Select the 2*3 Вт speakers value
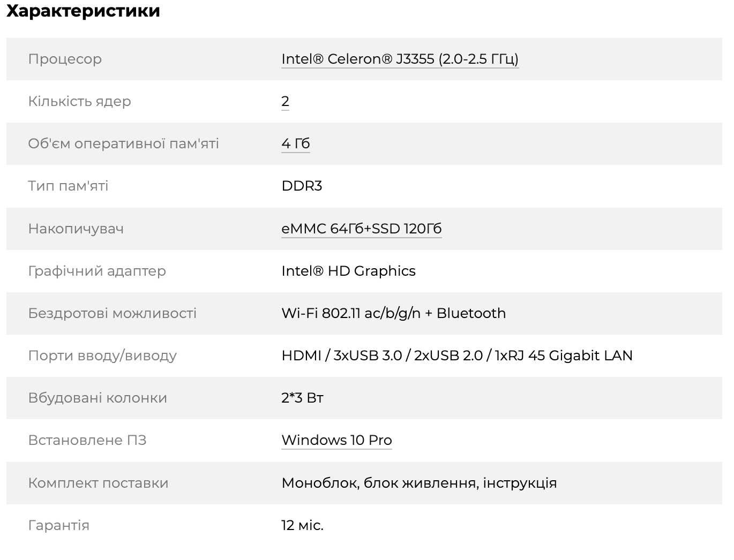 point(302,398)
